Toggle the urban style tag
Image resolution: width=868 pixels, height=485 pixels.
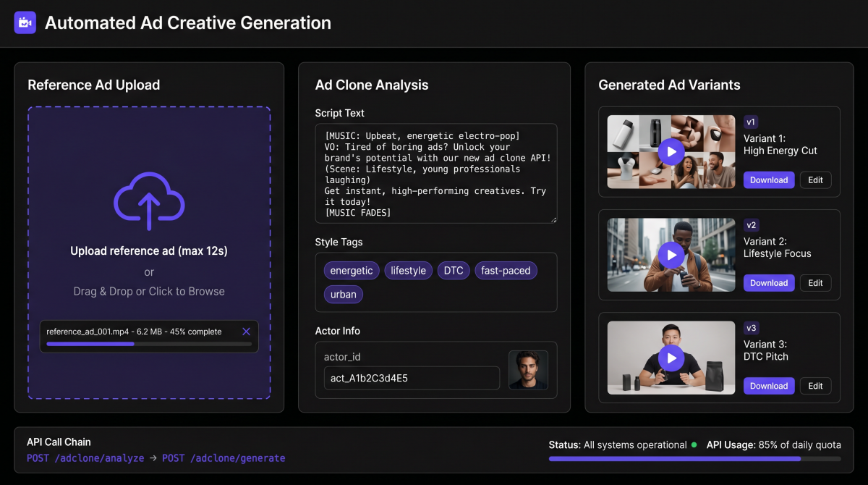tap(343, 294)
